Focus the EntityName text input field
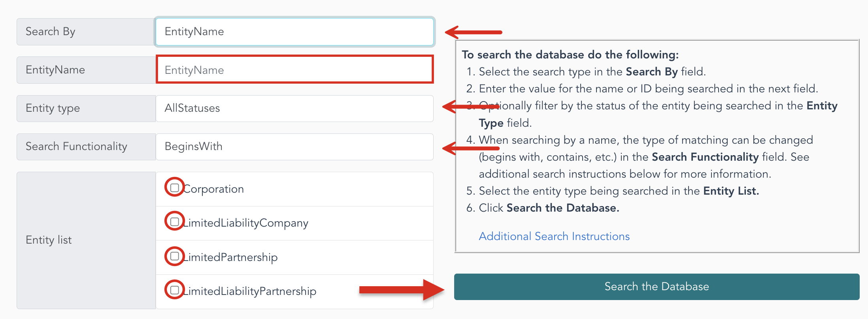 coord(295,70)
